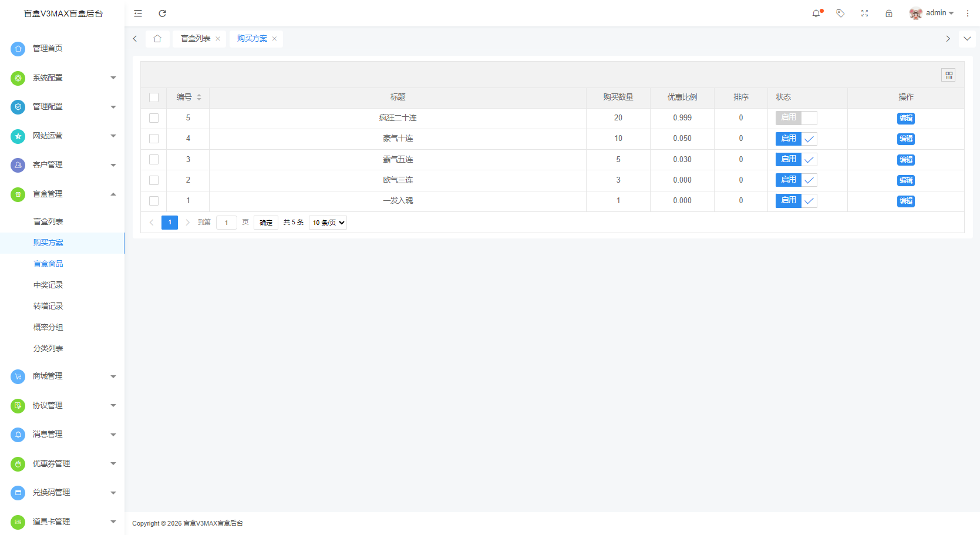Click the 客户管理 user icon

tap(18, 165)
